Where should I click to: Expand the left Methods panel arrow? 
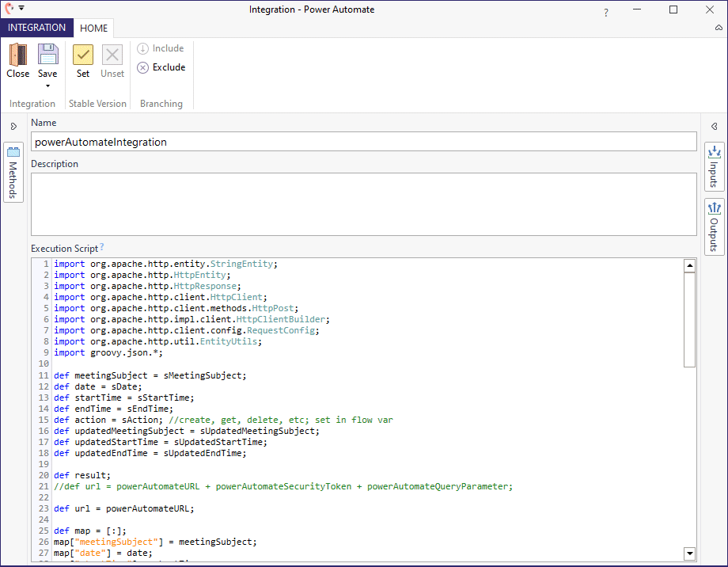pyautogui.click(x=13, y=127)
